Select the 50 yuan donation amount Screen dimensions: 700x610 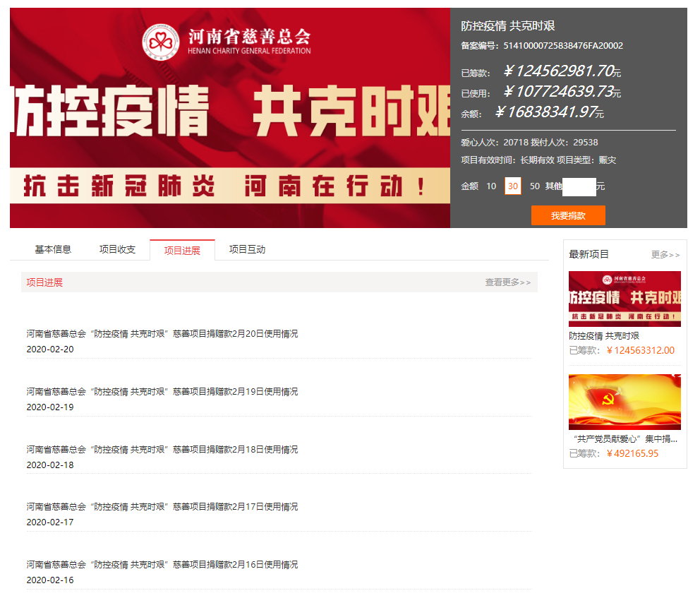535,186
